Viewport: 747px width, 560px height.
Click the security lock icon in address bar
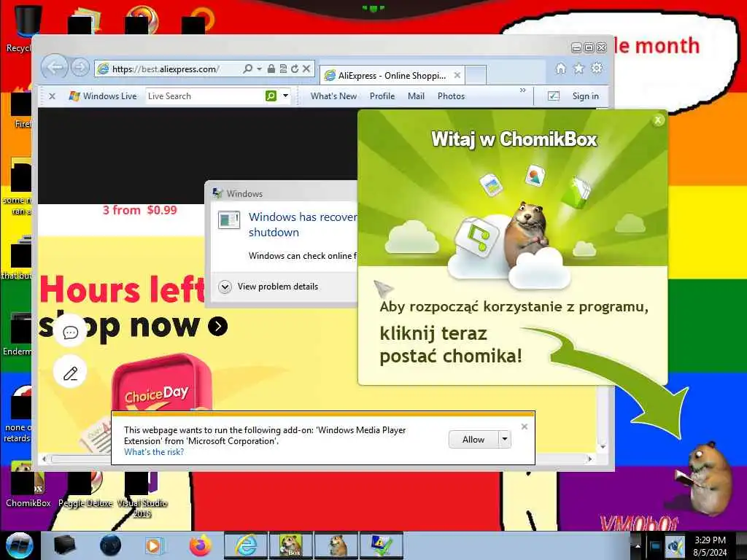point(271,69)
